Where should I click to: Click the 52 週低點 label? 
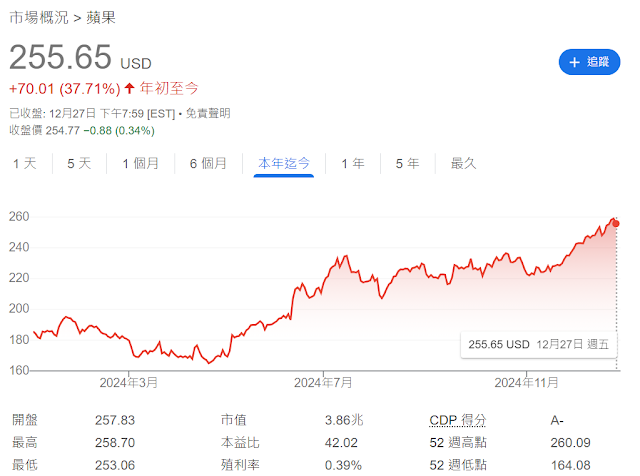(x=458, y=465)
